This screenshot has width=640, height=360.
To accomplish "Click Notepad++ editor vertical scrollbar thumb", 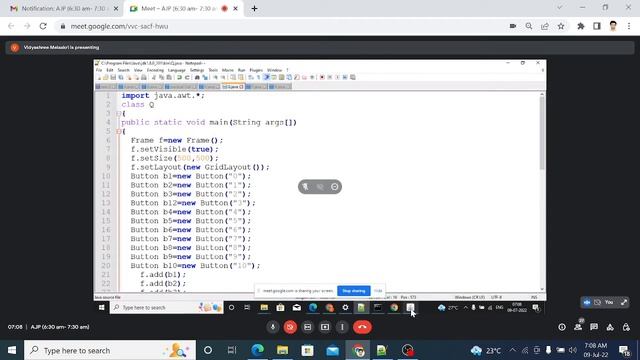I will [542, 133].
